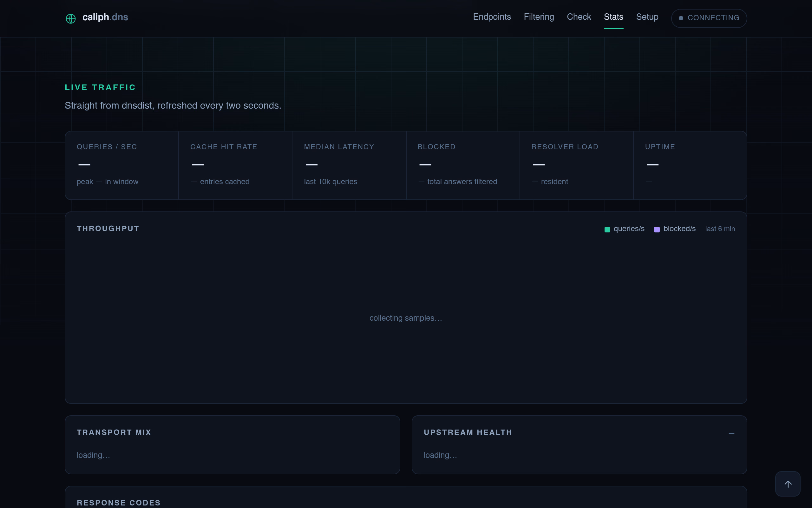The width and height of the screenshot is (812, 508).
Task: Click the MEDIAN LATENCY stat label
Action: [339, 147]
